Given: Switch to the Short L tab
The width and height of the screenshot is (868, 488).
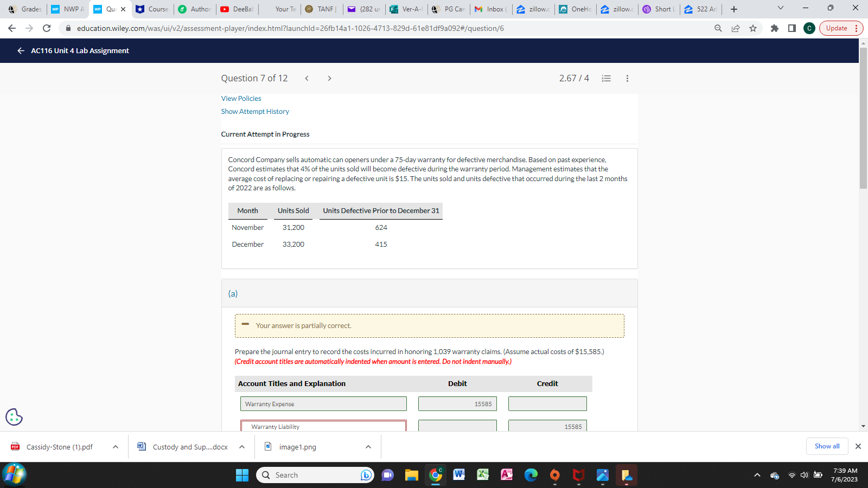Looking at the screenshot, I should (x=660, y=9).
